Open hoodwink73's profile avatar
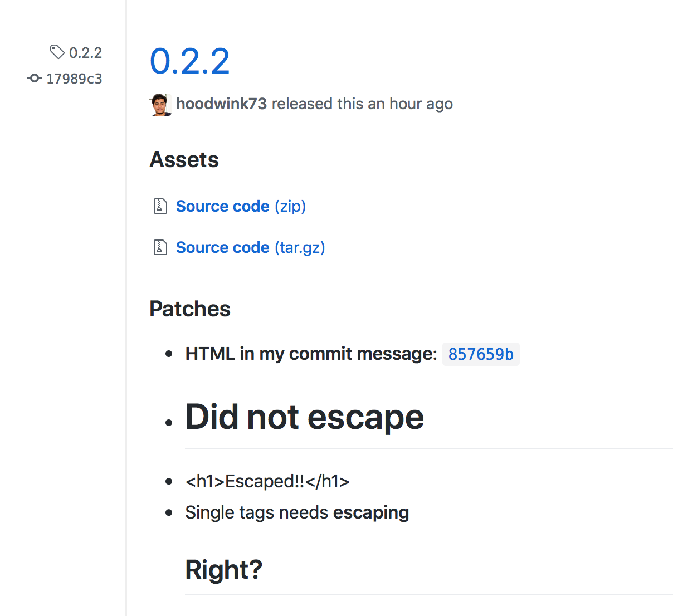The image size is (673, 616). (x=160, y=104)
